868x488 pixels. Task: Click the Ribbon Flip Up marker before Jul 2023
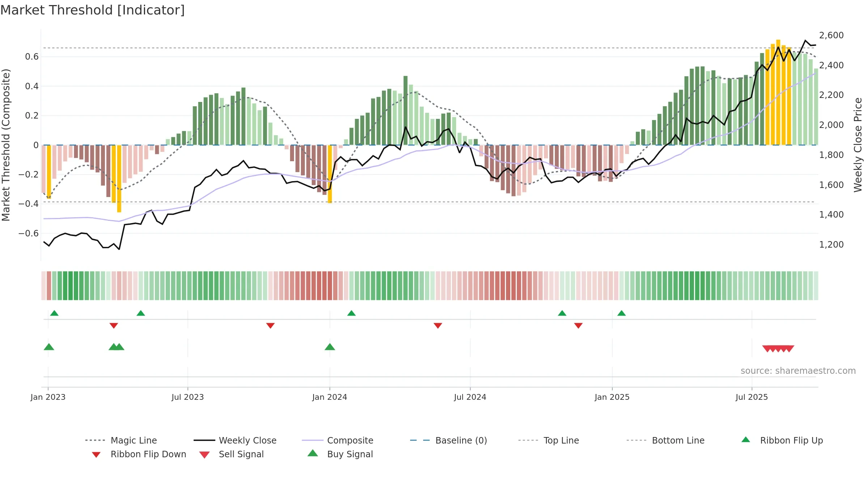pyautogui.click(x=141, y=313)
